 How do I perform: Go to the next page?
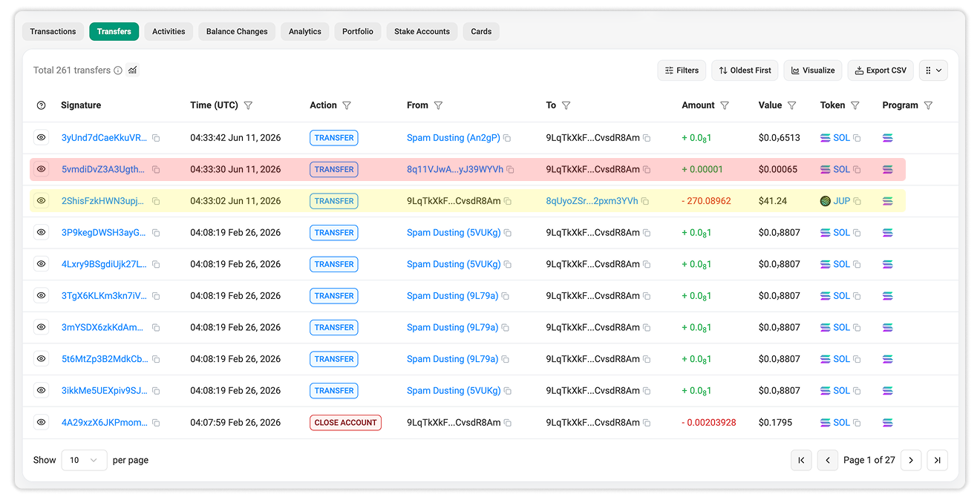click(x=911, y=460)
